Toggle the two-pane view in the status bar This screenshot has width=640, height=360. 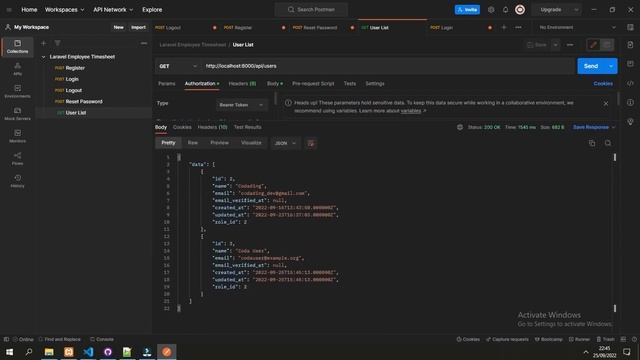pos(623,339)
